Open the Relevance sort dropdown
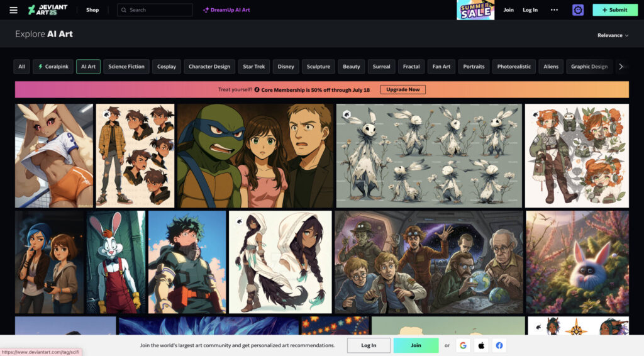This screenshot has width=644, height=356. click(x=613, y=35)
